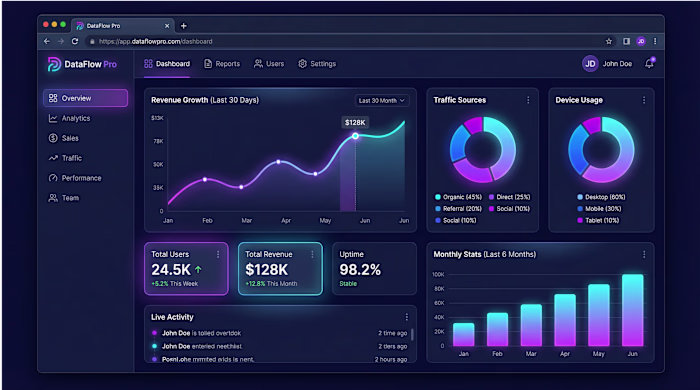
Task: Click the Live Activity scrollbar
Action: point(412,334)
